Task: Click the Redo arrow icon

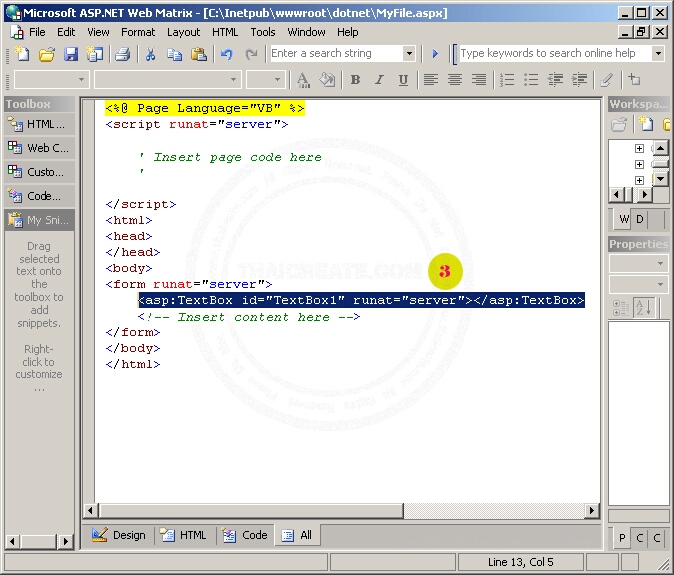Action: coord(251,54)
